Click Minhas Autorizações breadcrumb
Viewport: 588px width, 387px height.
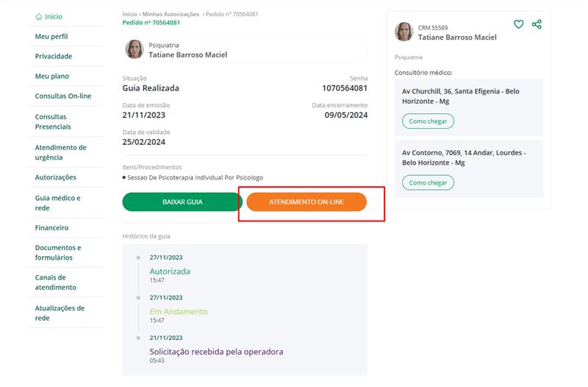171,14
